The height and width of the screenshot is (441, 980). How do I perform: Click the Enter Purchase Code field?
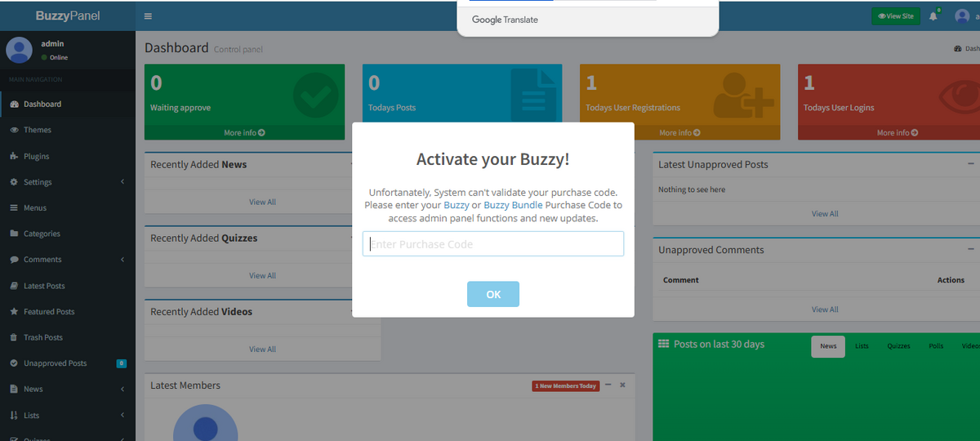click(493, 244)
